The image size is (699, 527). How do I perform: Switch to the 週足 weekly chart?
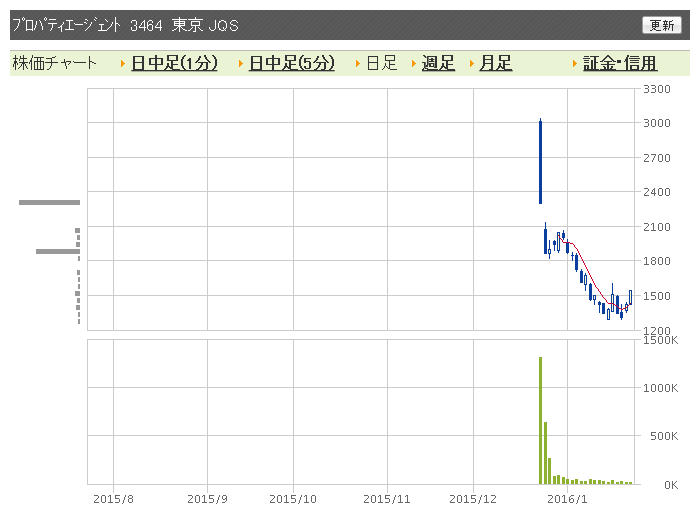(x=438, y=63)
